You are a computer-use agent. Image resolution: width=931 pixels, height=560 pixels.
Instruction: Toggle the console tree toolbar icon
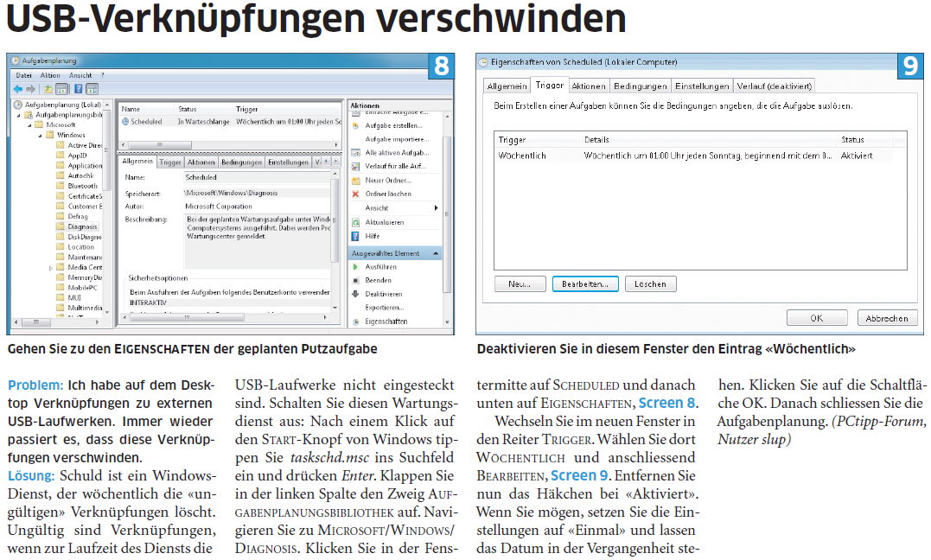(x=61, y=89)
